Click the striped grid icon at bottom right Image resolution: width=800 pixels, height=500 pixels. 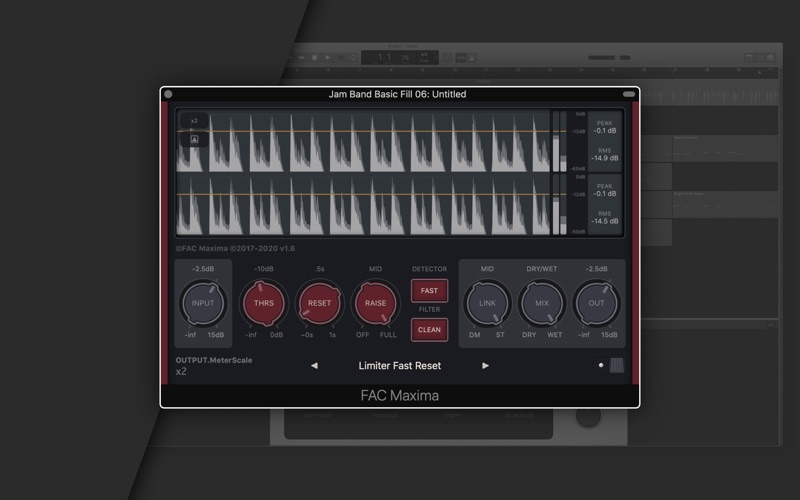(617, 365)
